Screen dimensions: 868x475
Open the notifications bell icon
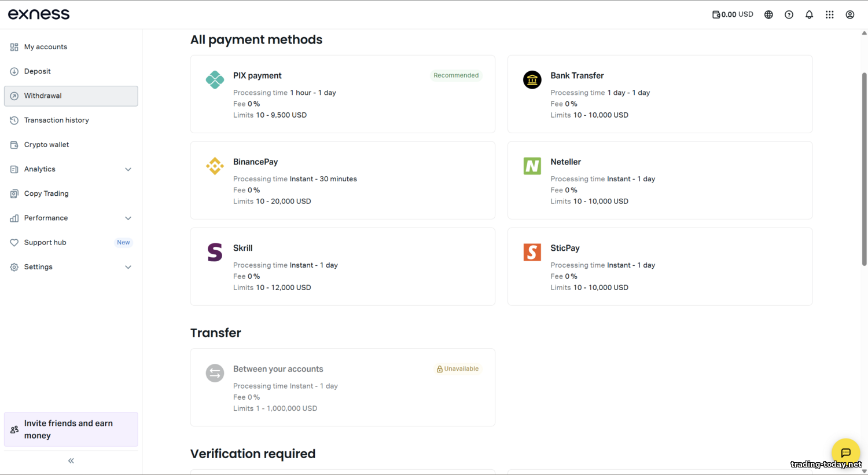[x=809, y=14]
